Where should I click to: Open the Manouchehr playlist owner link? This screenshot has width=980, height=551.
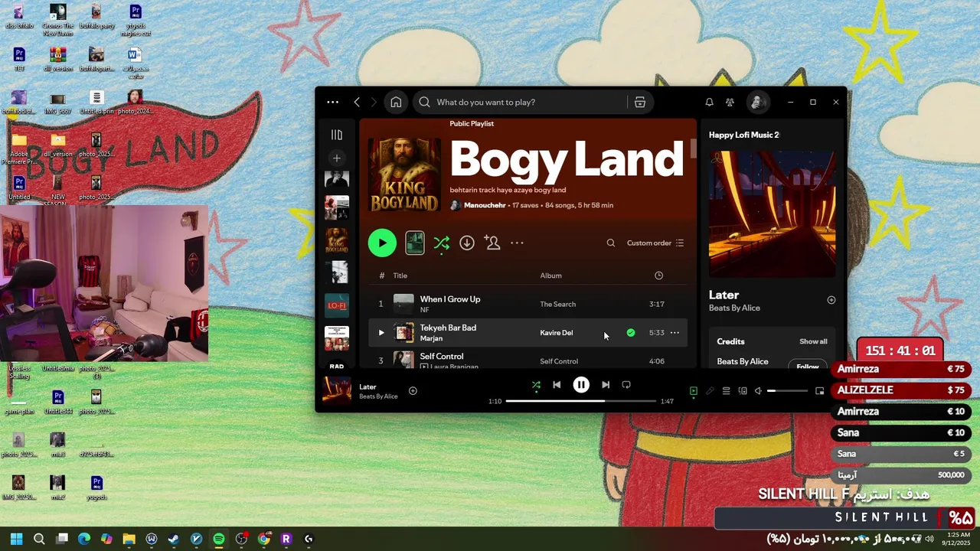(485, 205)
